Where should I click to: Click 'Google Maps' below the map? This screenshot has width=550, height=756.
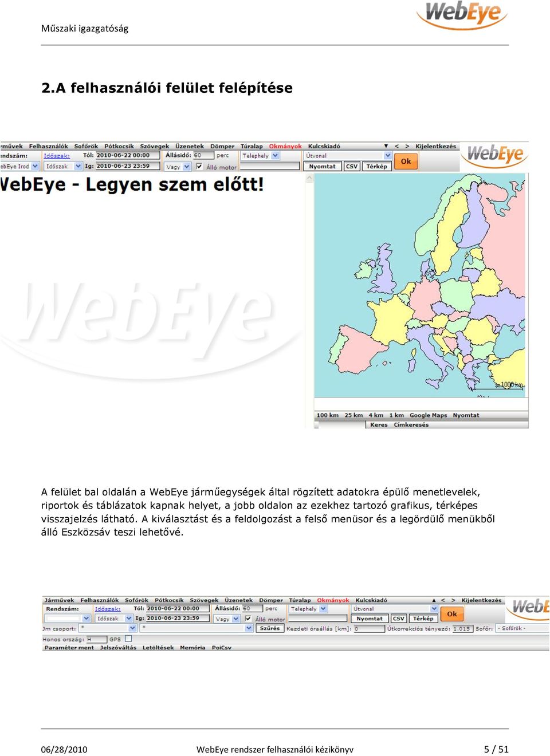pos(428,416)
